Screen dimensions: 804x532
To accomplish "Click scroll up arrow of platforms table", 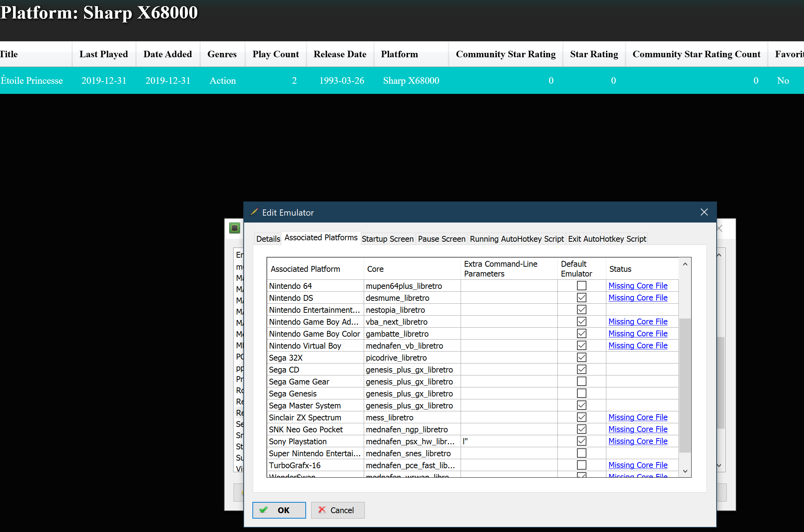I will (685, 264).
